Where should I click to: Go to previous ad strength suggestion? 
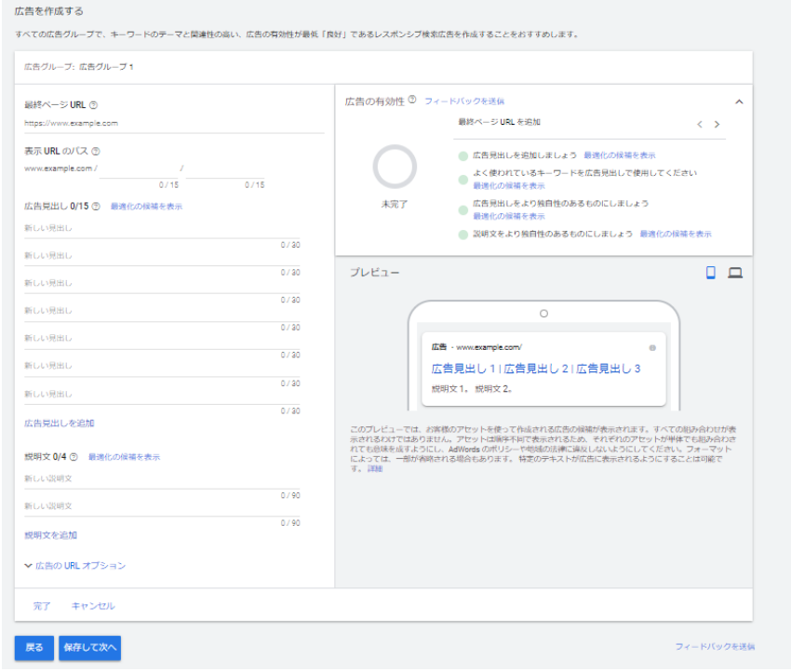tap(700, 124)
